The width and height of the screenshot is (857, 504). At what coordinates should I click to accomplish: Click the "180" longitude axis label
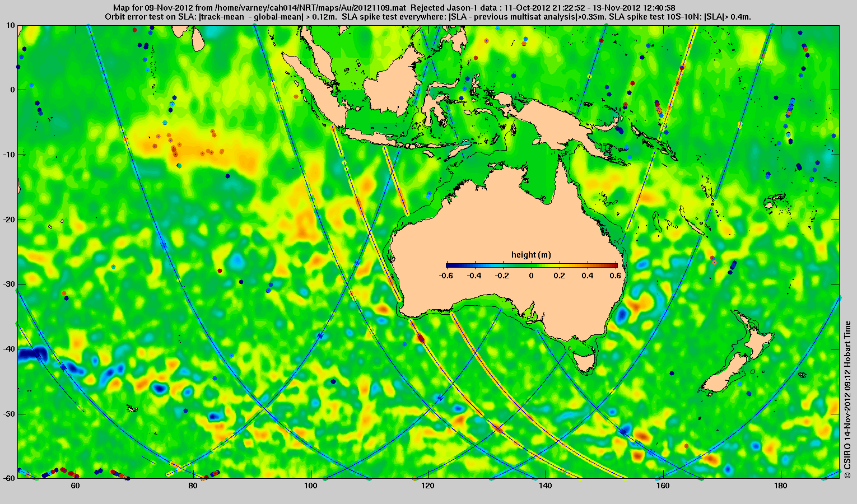tap(781, 486)
